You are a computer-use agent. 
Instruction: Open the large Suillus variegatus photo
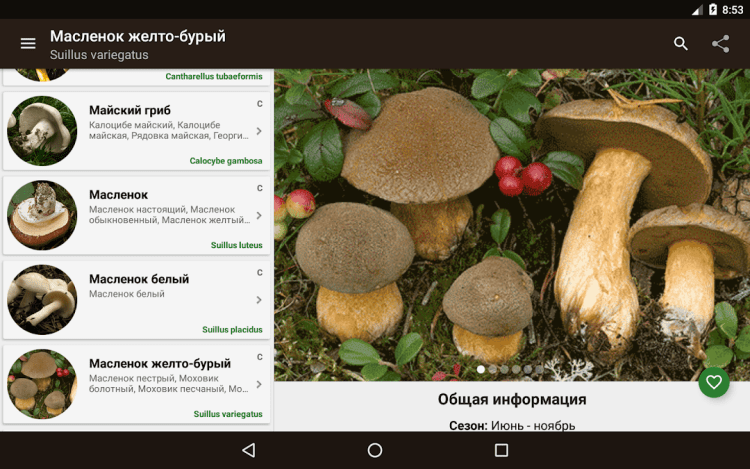coord(512,225)
